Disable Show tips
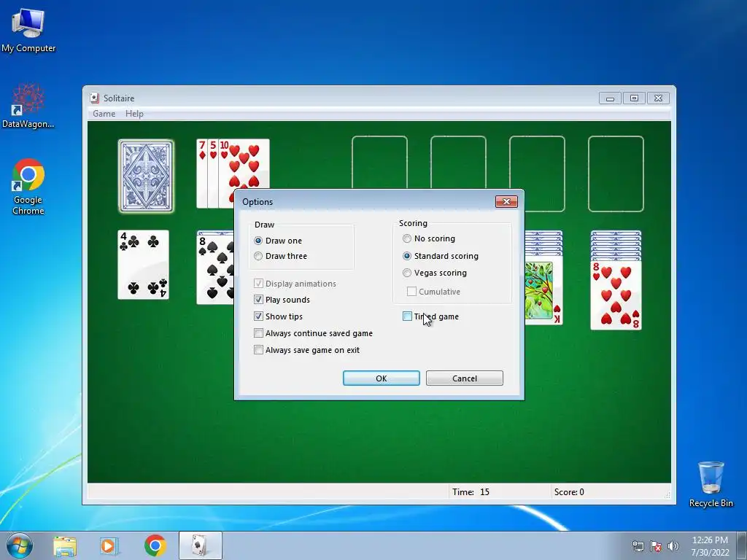Screen dimensions: 747x560 click(x=258, y=316)
